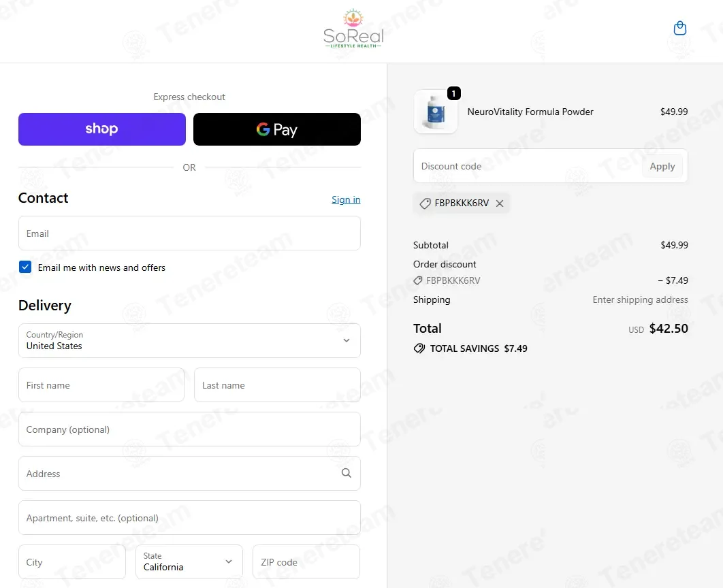Screen dimensions: 723x588
Task: Click the tag icon beside TOTAL SAVINGS
Action: [x=419, y=348]
